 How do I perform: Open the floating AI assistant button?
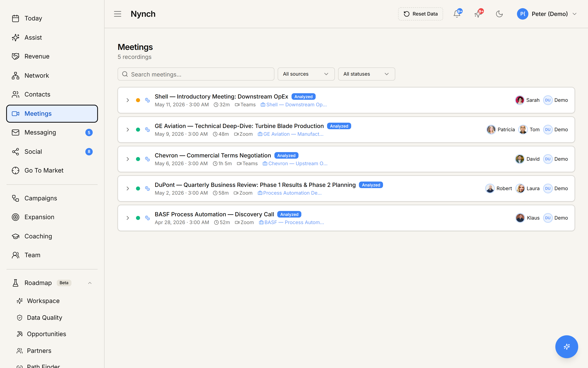566,347
